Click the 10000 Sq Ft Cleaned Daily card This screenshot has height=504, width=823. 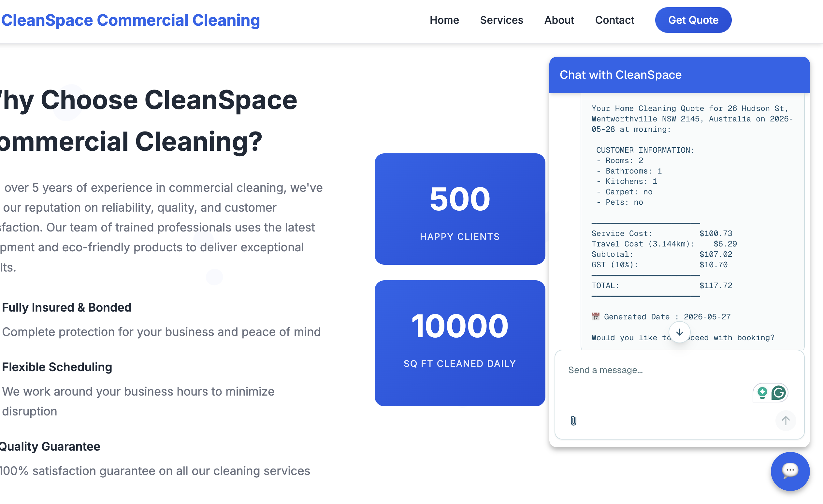pyautogui.click(x=460, y=343)
